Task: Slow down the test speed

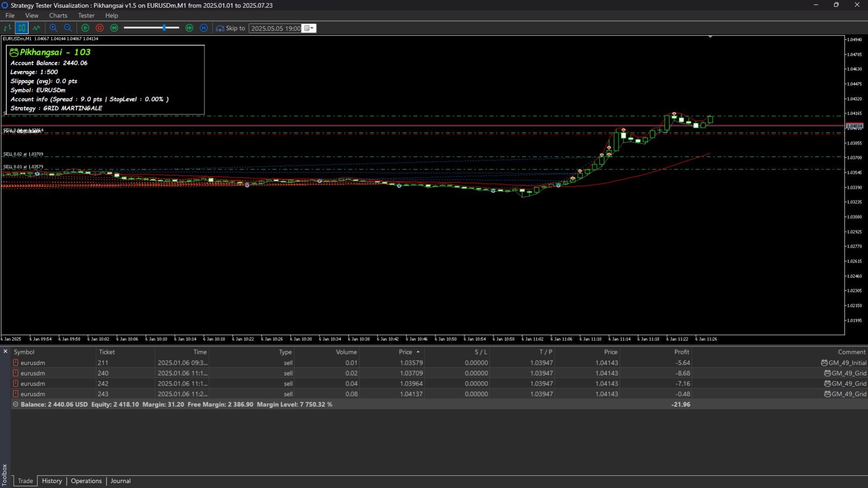Action: [x=114, y=28]
